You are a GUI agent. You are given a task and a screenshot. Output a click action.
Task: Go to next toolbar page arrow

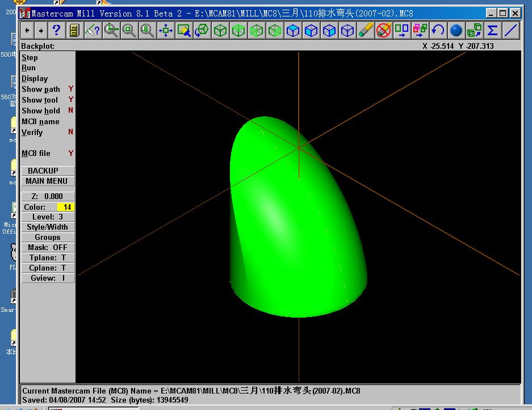pyautogui.click(x=41, y=31)
